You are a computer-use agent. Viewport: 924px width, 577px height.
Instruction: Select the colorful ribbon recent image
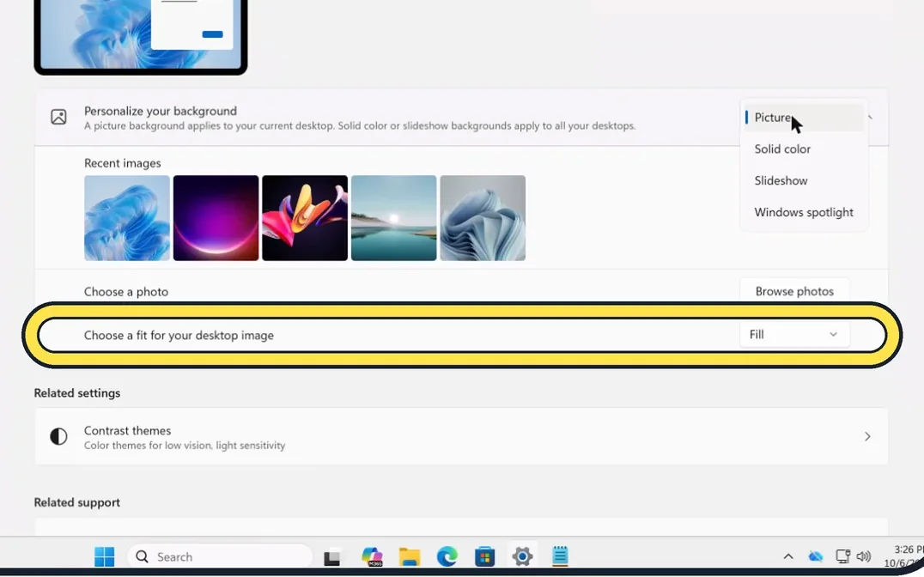pyautogui.click(x=305, y=218)
